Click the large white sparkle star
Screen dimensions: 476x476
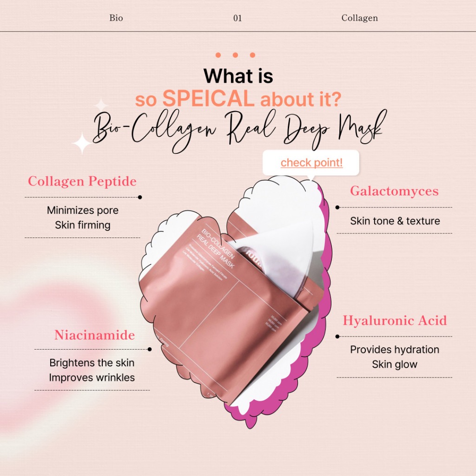click(x=82, y=143)
